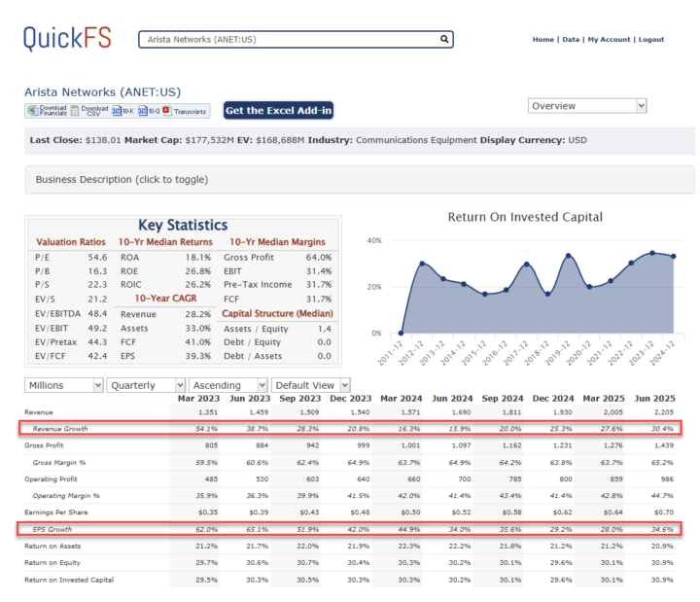700x602 pixels.
Task: Click the Return on Invested Capital row label
Action: (x=69, y=580)
